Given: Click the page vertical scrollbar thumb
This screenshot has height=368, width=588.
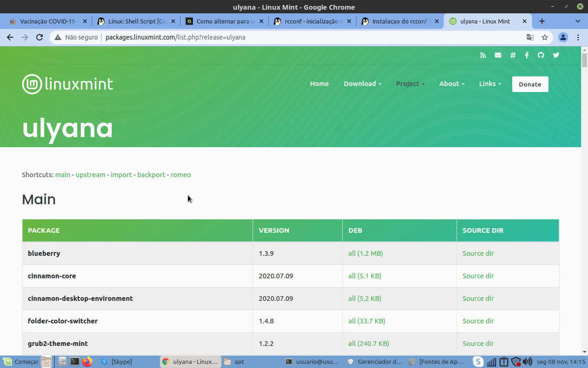Looking at the screenshot, I should point(584,60).
